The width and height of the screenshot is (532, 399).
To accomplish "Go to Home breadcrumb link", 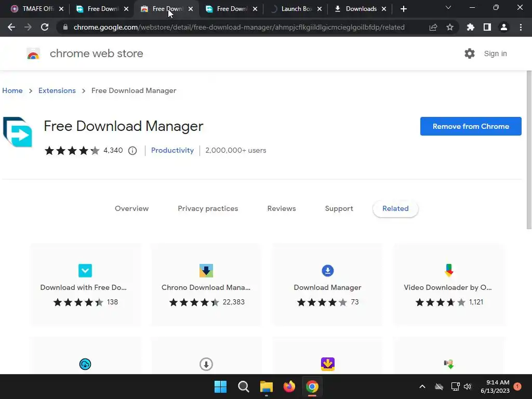I will pos(12,90).
